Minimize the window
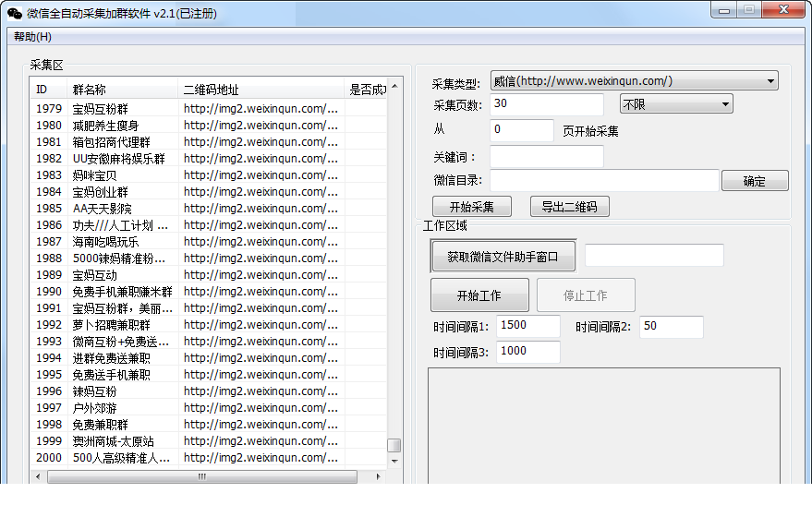Screen dimensions: 812x505 [724, 10]
